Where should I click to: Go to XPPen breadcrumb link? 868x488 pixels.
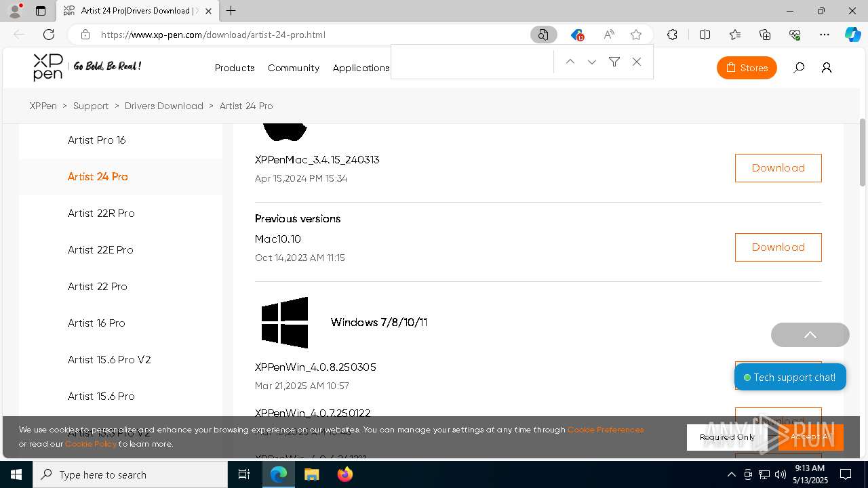43,106
